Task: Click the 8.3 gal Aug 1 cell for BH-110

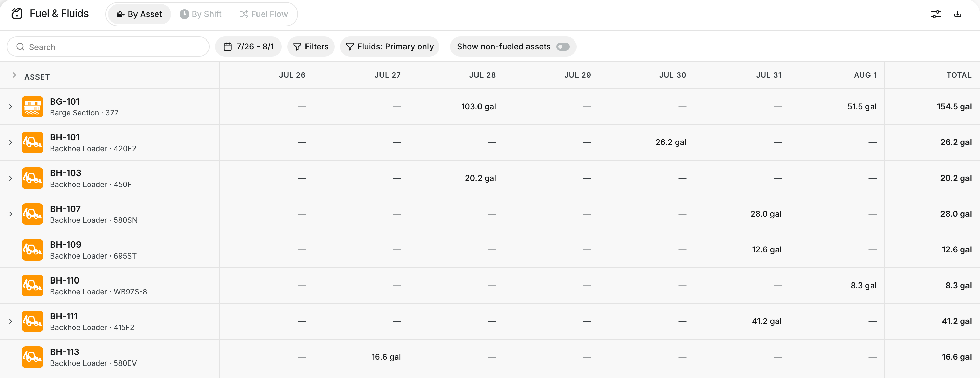Action: (x=864, y=285)
